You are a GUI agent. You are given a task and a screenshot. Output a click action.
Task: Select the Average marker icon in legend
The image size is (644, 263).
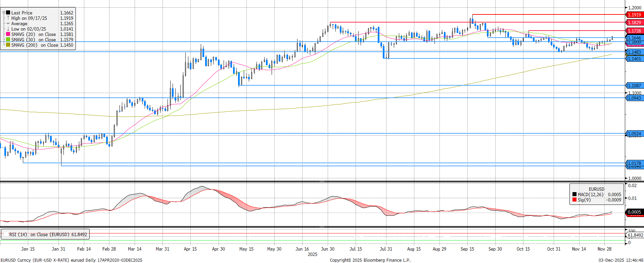(8, 24)
